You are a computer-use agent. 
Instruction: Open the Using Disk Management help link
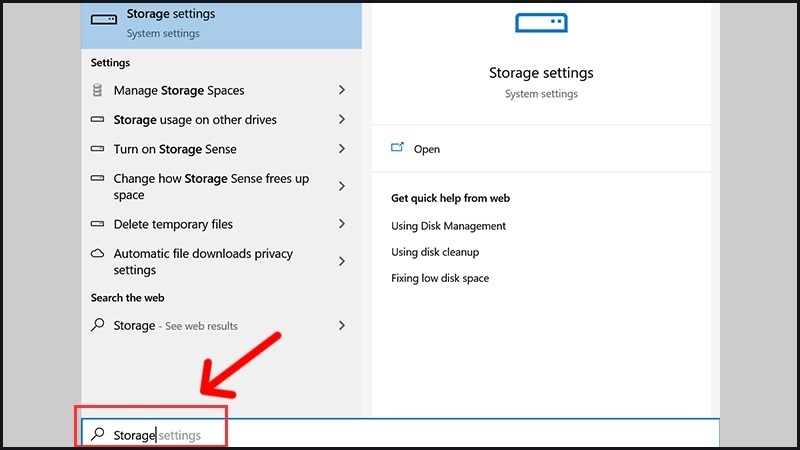448,226
